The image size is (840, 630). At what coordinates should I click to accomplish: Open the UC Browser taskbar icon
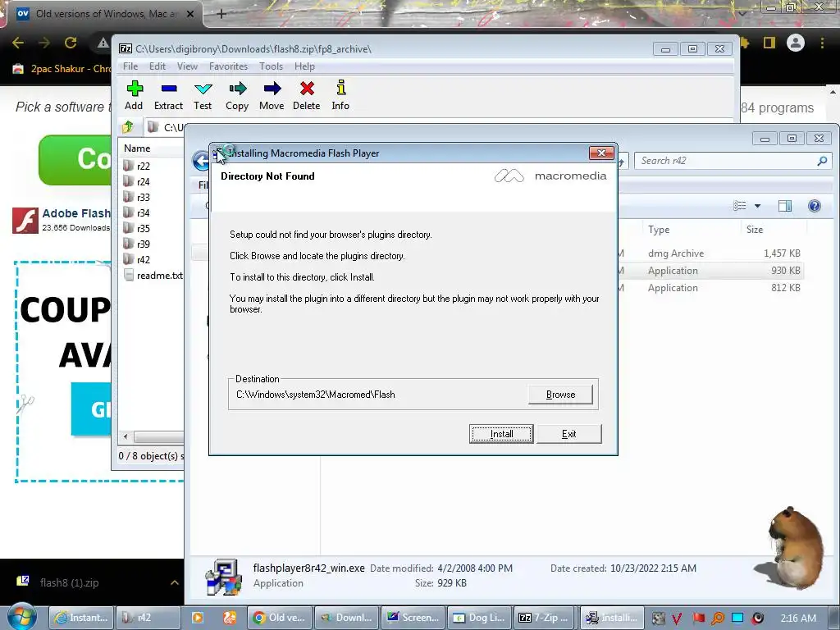[x=230, y=618]
